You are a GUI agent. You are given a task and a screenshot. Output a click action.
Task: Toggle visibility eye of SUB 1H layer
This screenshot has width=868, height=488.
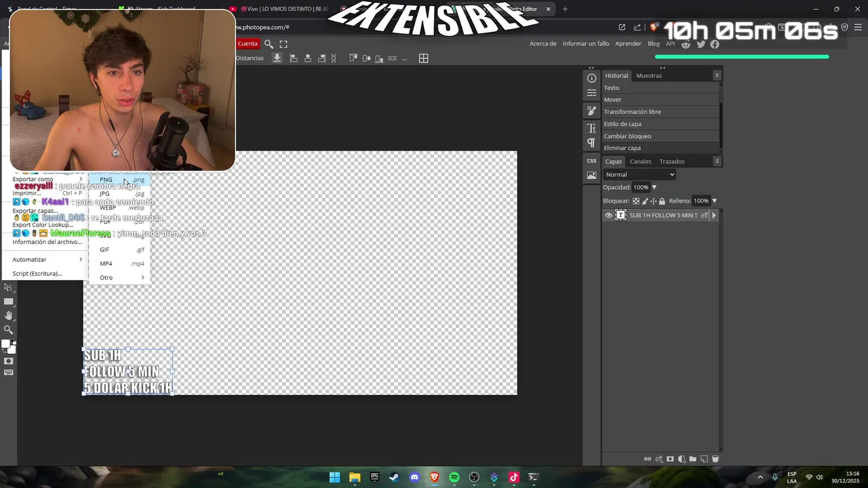point(608,216)
